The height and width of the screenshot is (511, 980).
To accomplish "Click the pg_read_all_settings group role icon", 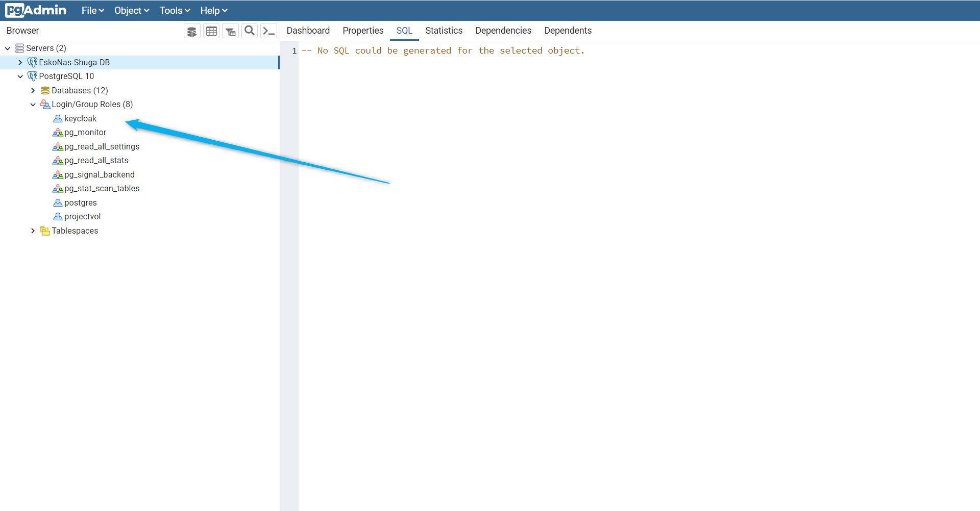I will click(58, 146).
